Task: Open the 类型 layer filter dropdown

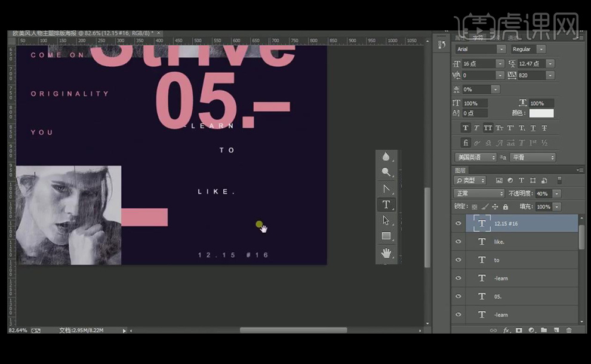Action: coord(470,180)
